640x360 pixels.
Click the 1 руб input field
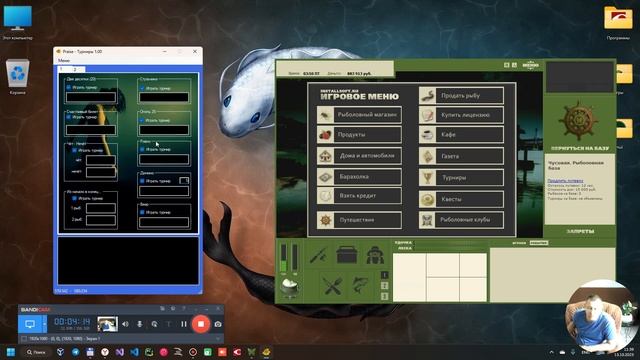click(x=100, y=208)
